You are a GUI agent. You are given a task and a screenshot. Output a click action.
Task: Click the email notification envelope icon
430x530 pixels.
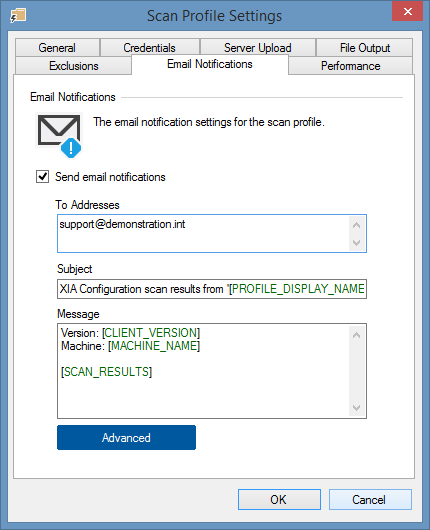(x=59, y=136)
